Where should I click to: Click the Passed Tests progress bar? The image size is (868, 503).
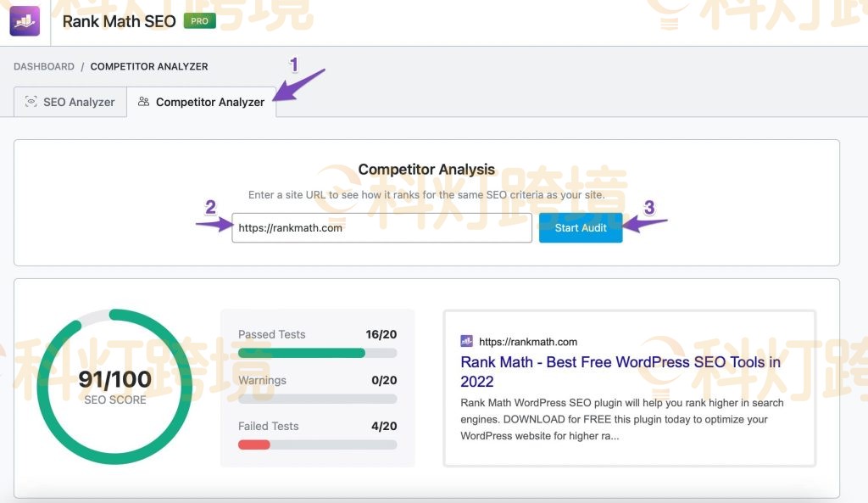coord(317,353)
